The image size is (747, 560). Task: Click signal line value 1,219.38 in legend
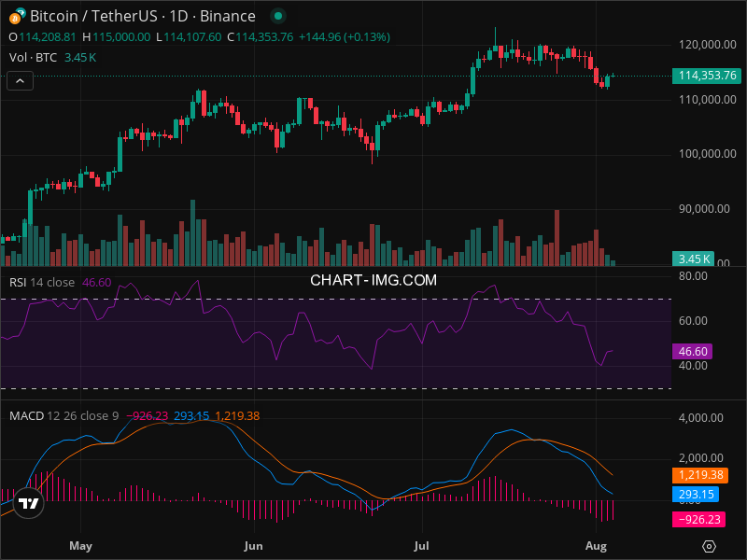tap(237, 416)
